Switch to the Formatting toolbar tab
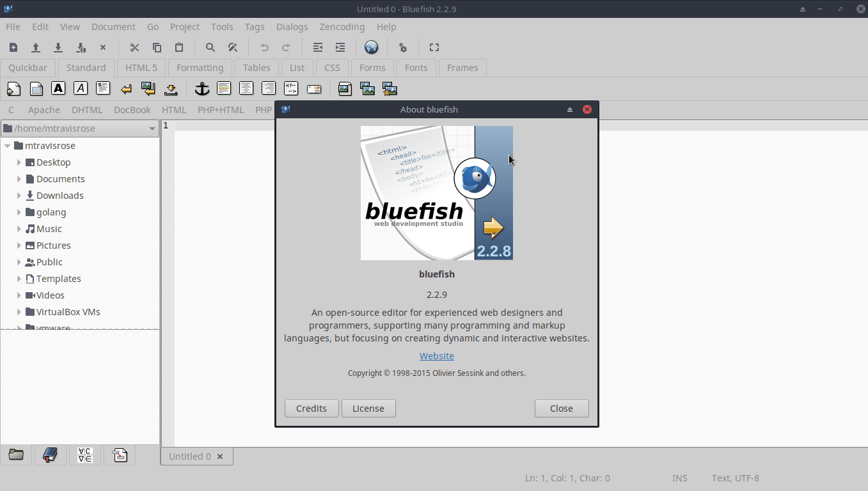 click(200, 68)
